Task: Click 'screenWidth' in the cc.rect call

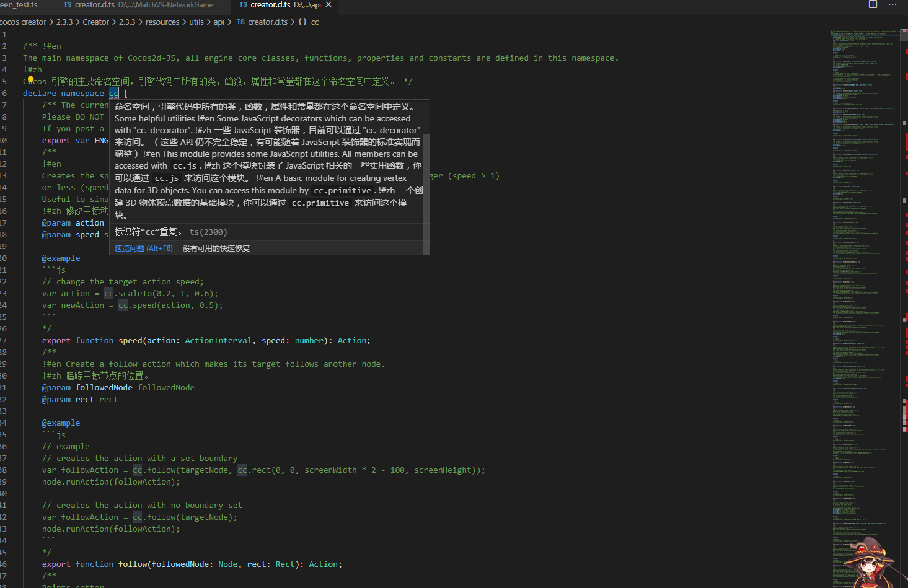Action: tap(330, 470)
